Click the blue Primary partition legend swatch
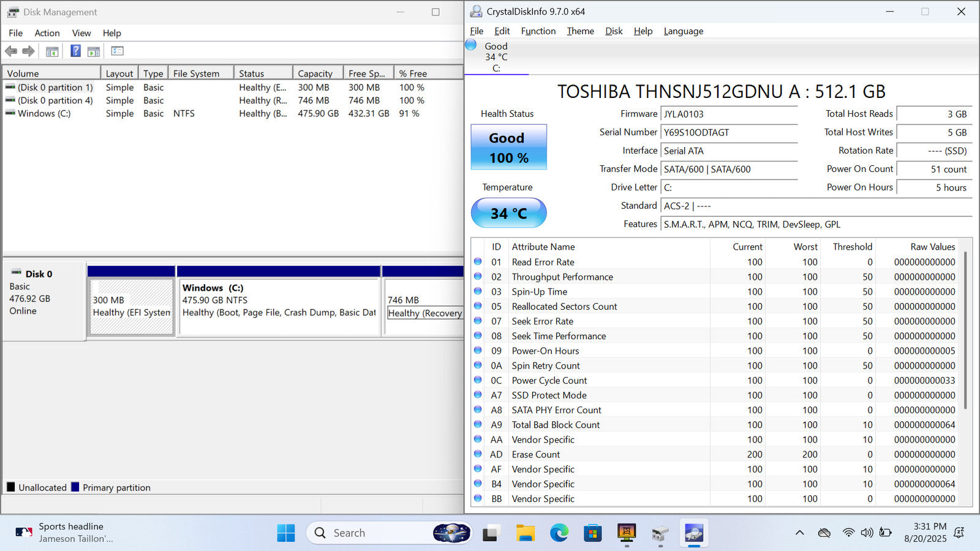Screen dimensions: 980x551 [75, 487]
